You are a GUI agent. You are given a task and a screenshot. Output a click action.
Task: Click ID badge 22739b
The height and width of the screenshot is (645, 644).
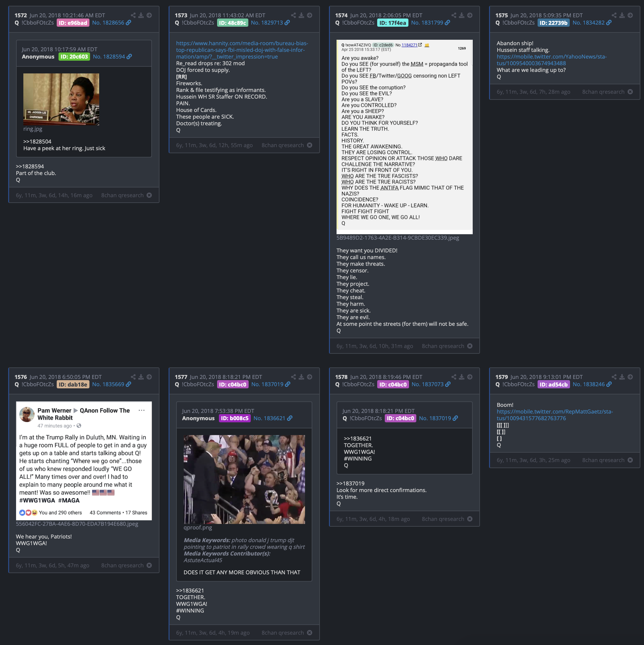coord(553,23)
